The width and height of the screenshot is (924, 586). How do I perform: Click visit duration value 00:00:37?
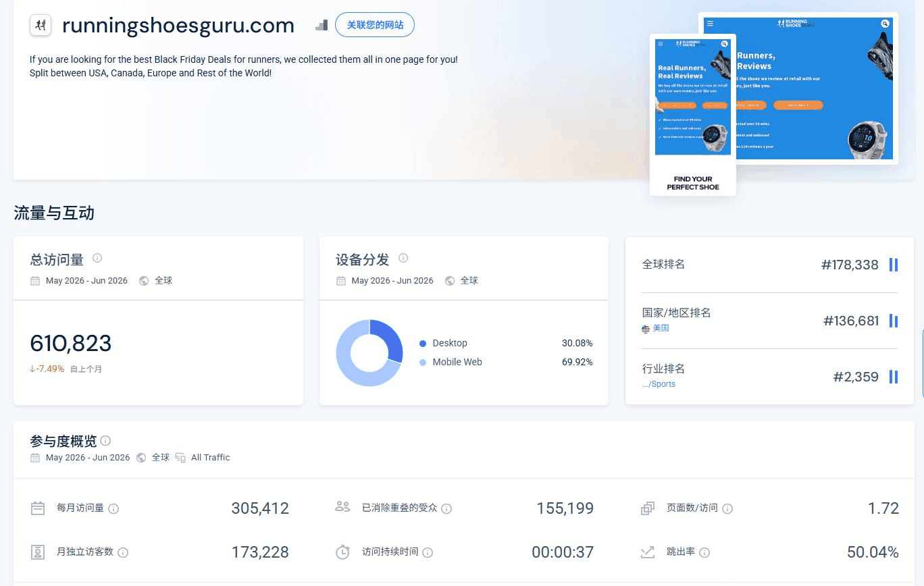pyautogui.click(x=563, y=552)
